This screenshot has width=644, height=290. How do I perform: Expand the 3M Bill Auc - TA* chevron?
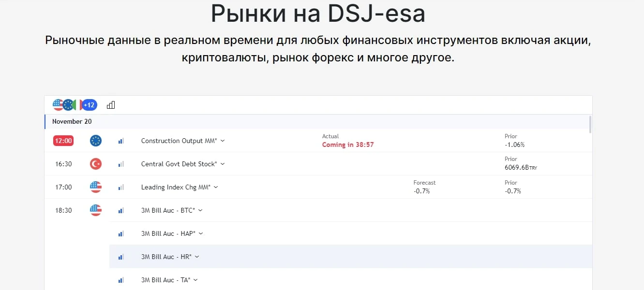pyautogui.click(x=195, y=280)
